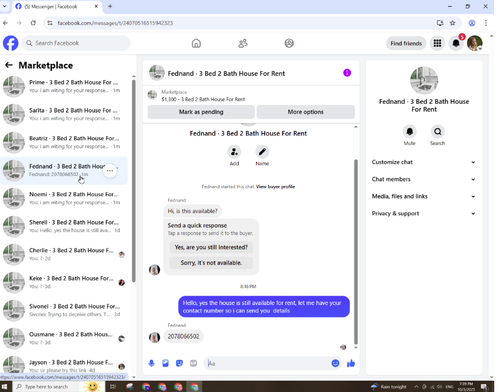This screenshot has width=500, height=392.
Task: Expand the Privacy & support section
Action: click(423, 214)
